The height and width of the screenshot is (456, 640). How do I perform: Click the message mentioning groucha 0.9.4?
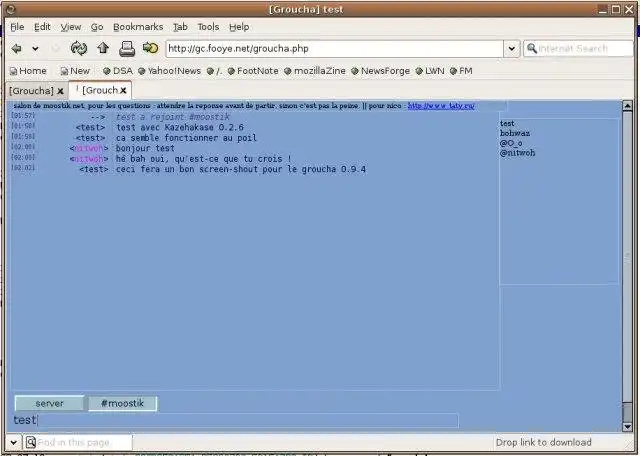point(241,169)
